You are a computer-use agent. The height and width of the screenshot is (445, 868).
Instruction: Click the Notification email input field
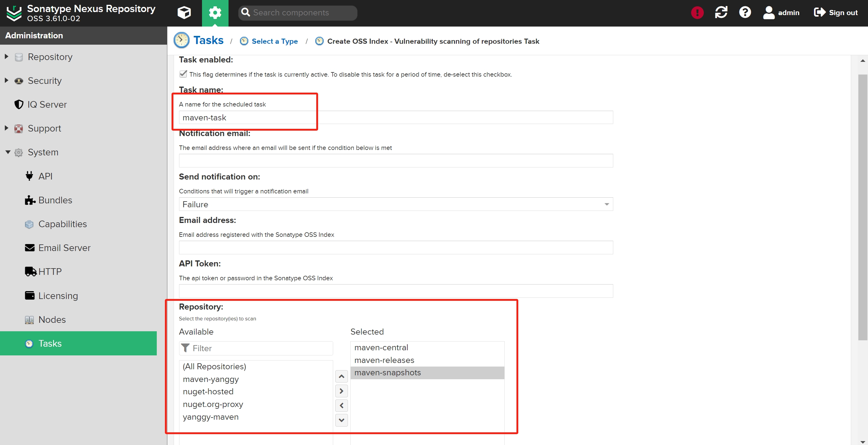[x=396, y=161]
